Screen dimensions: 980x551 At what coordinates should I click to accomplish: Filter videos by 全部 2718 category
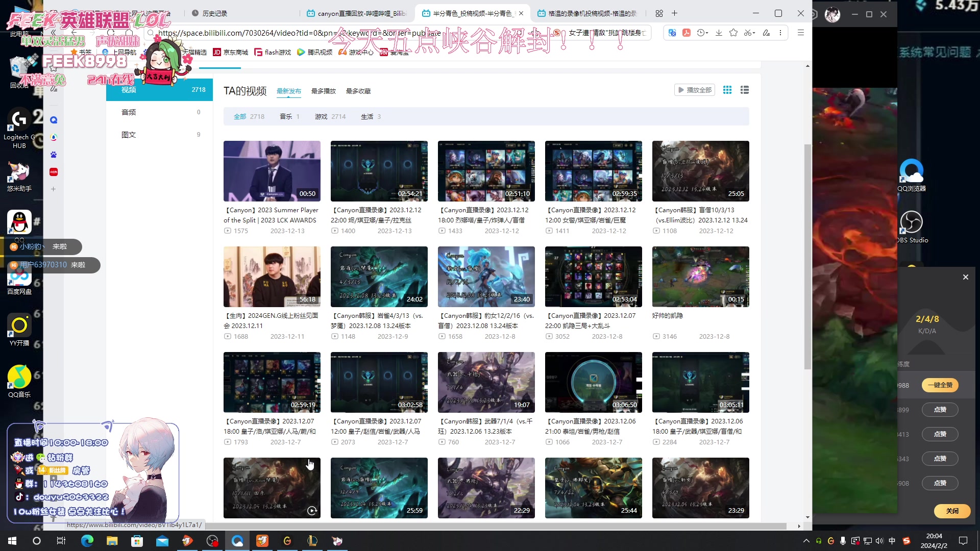(249, 117)
